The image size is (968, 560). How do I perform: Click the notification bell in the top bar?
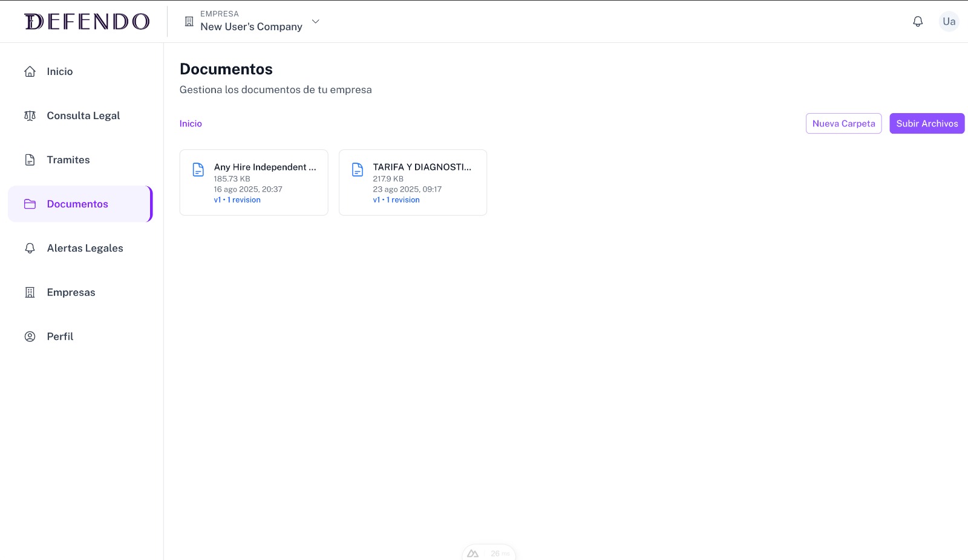[x=918, y=21]
